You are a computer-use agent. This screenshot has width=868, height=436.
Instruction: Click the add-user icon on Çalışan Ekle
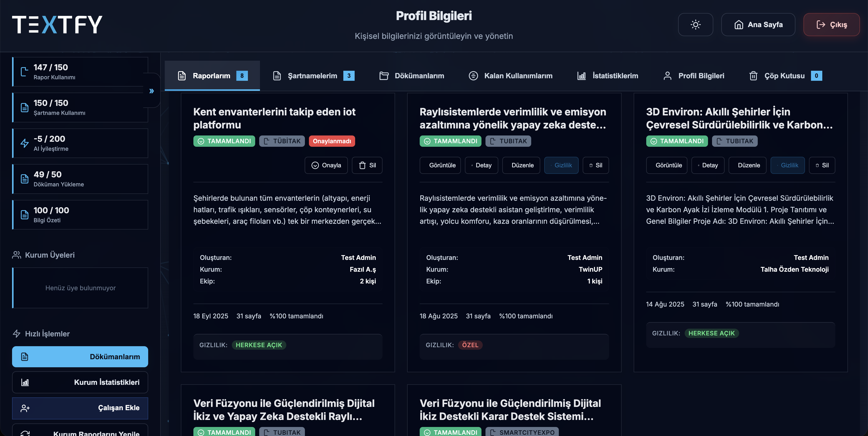pos(25,408)
